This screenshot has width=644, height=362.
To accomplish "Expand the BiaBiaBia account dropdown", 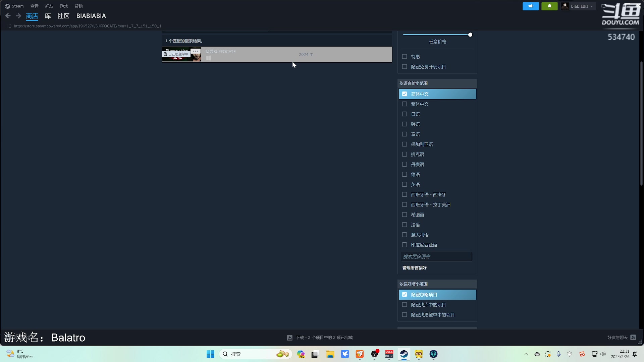I will (582, 6).
